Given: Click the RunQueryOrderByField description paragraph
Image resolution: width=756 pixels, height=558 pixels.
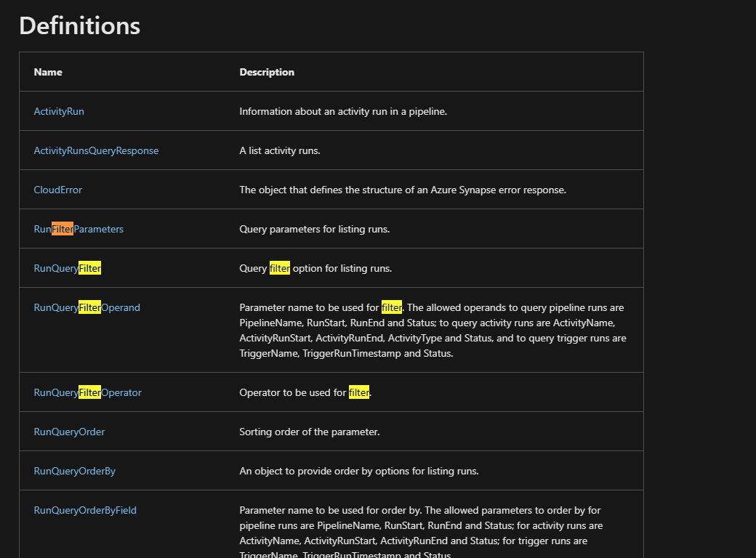Looking at the screenshot, I should pyautogui.click(x=433, y=525).
